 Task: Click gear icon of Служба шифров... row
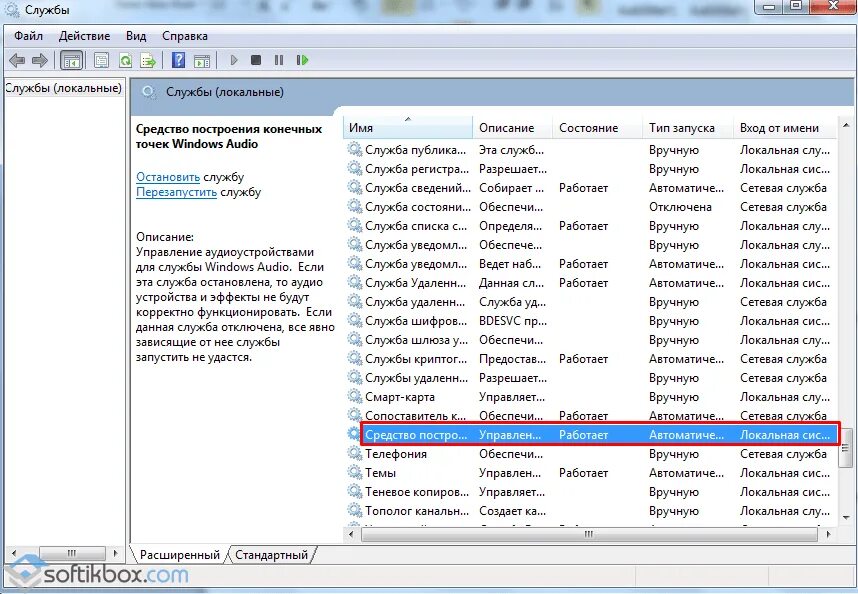coord(355,321)
